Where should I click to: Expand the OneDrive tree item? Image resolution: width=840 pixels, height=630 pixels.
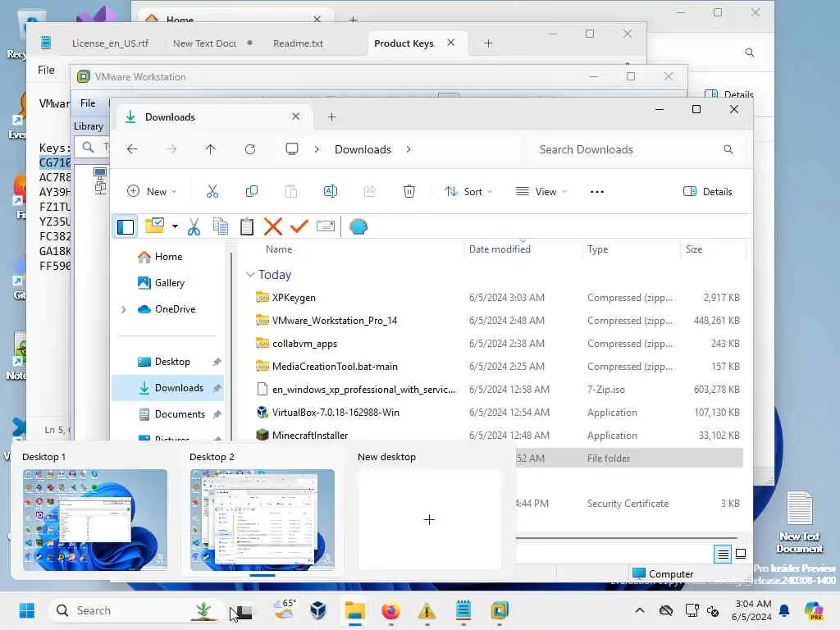124,309
